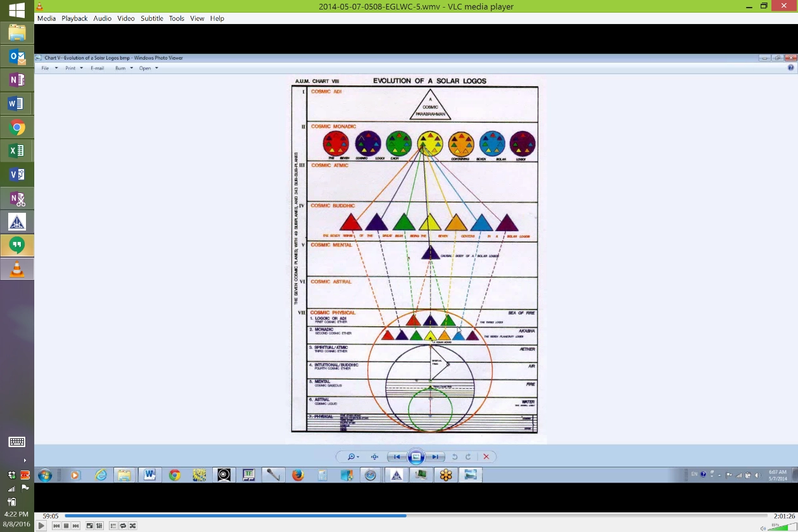798x532 pixels.
Task: Open the Audio menu
Action: coord(102,18)
